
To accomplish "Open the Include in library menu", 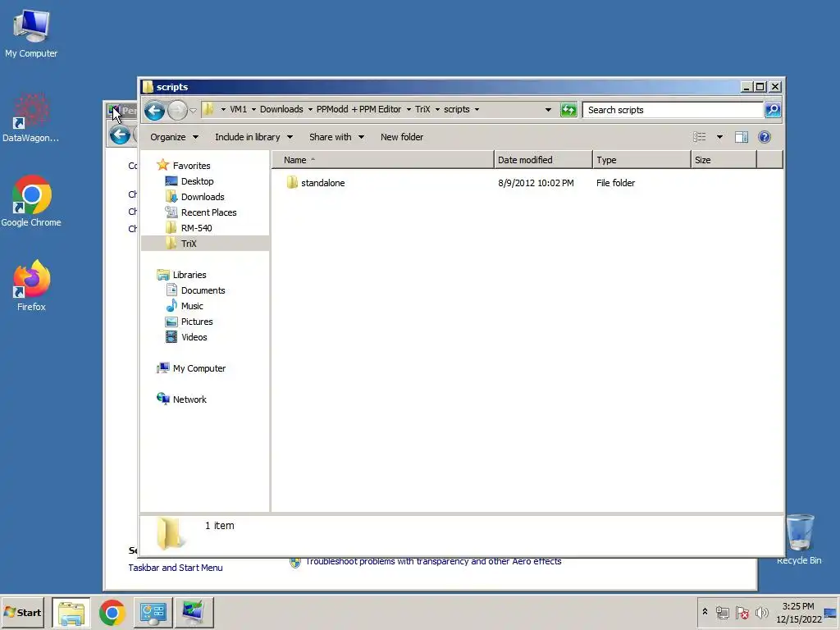I will pos(253,137).
